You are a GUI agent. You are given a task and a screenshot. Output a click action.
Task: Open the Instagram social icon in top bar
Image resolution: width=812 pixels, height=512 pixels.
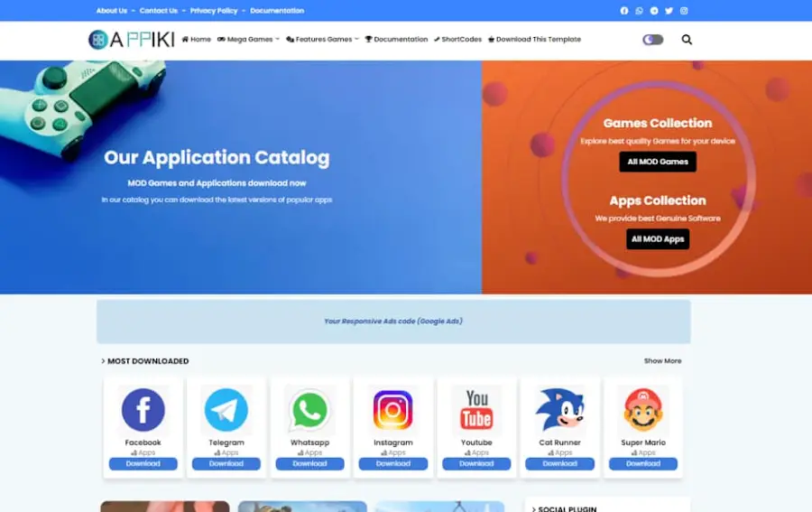click(x=684, y=10)
